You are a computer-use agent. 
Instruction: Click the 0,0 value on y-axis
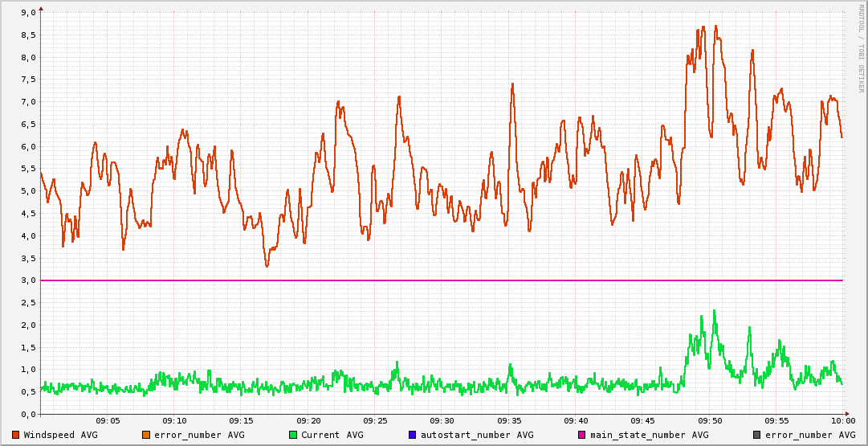click(x=27, y=414)
